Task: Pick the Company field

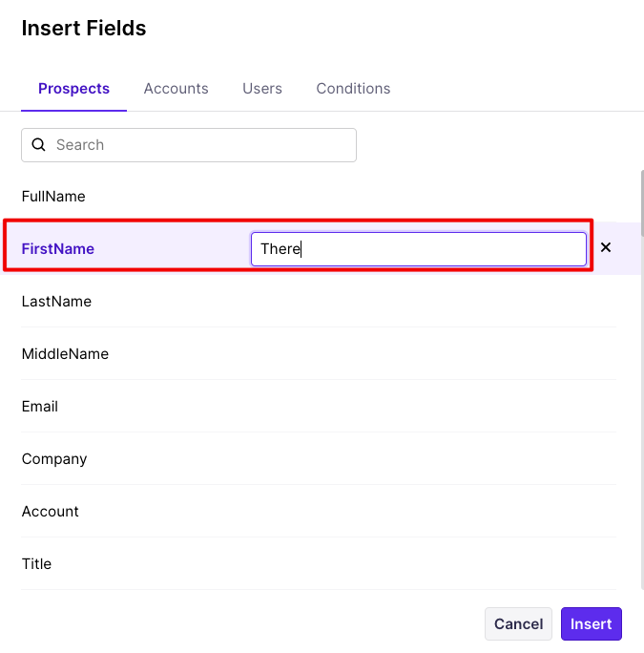Action: point(54,459)
